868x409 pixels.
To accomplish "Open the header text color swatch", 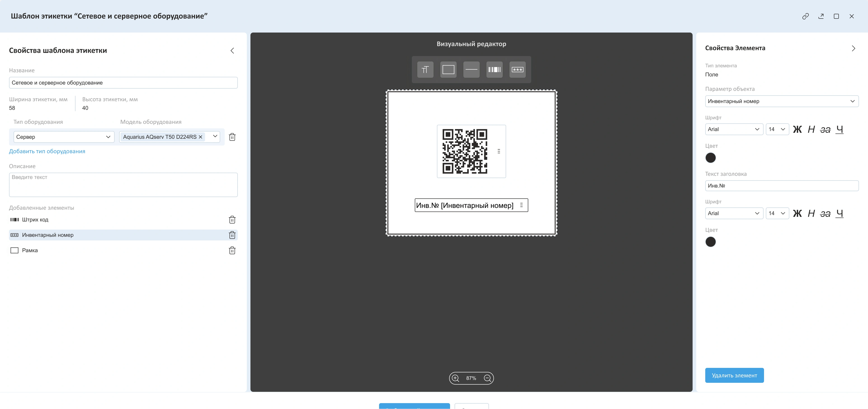I will pyautogui.click(x=710, y=242).
